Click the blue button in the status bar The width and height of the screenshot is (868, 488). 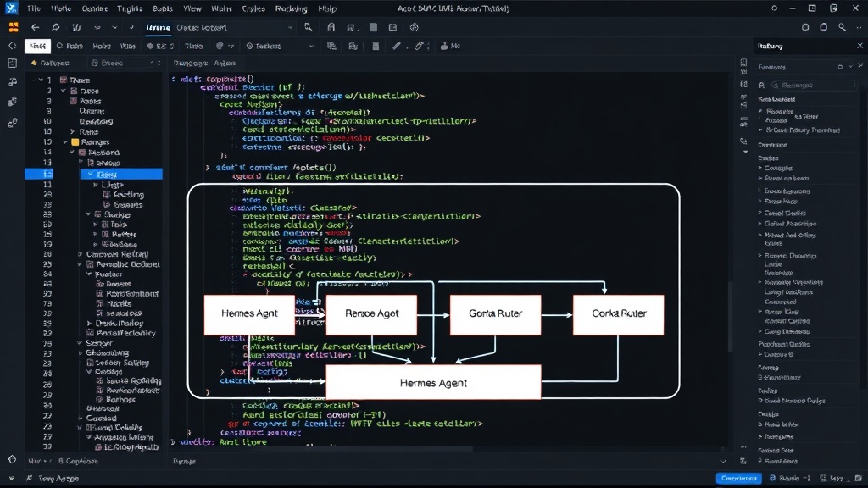pos(738,478)
